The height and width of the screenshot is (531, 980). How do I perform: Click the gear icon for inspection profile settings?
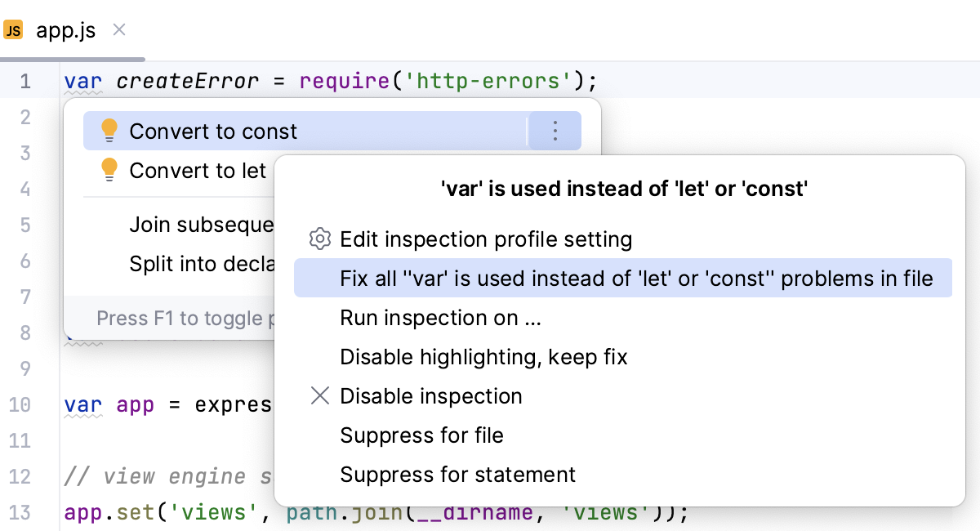click(x=319, y=239)
